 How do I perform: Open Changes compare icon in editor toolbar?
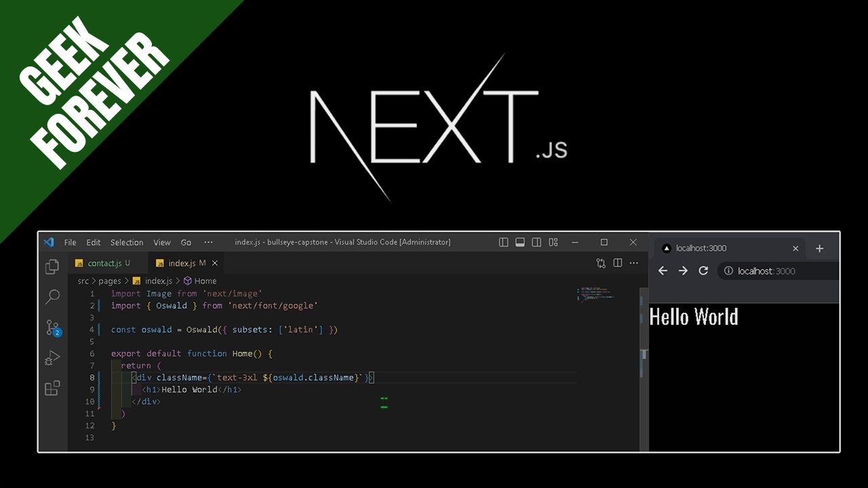pos(601,263)
